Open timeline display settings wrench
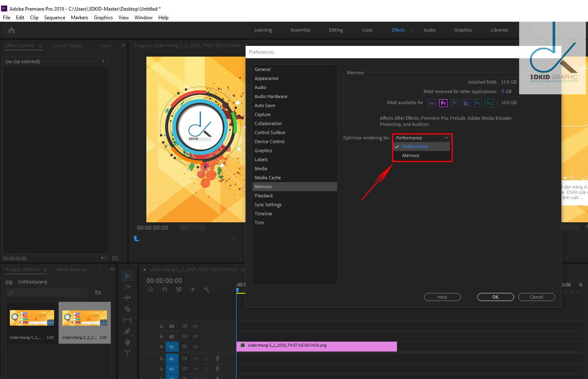Screen dimensions: 588x379 pyautogui.click(x=207, y=290)
